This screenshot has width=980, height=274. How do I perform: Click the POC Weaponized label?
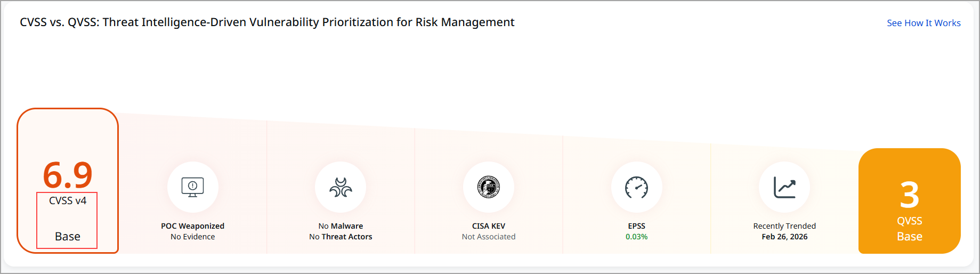(193, 226)
